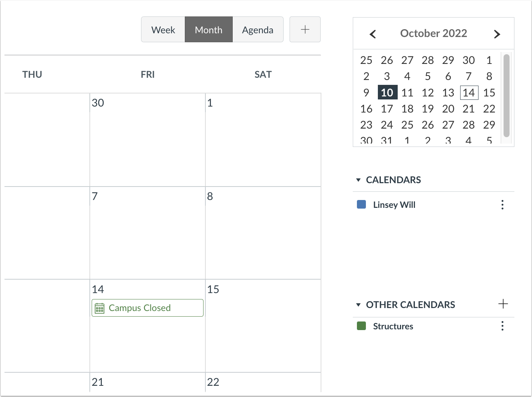The width and height of the screenshot is (532, 397).
Task: Advance to November using right arrow
Action: pyautogui.click(x=497, y=34)
